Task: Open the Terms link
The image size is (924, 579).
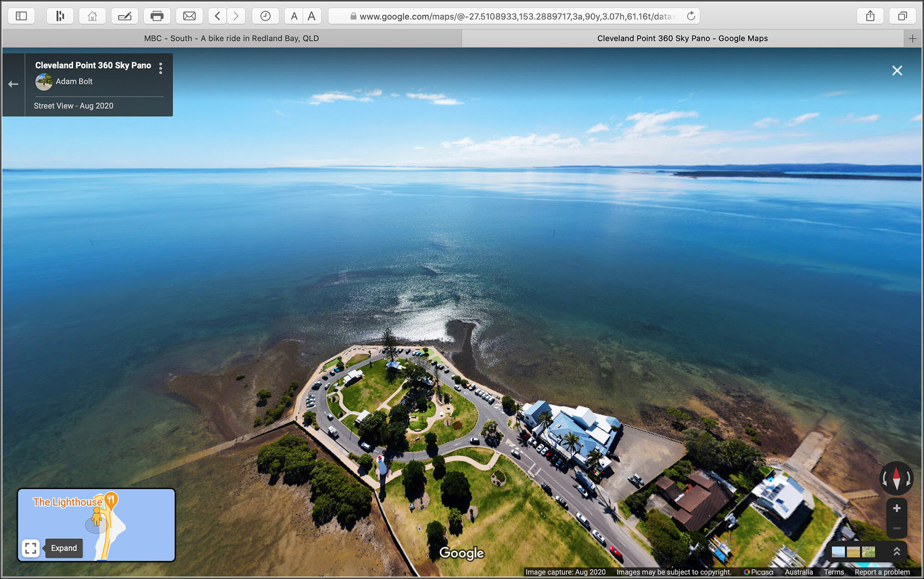Action: click(833, 572)
